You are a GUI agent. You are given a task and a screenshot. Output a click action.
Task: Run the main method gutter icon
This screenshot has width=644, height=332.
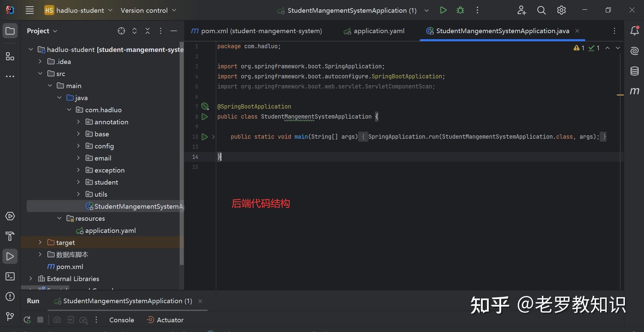tap(205, 136)
